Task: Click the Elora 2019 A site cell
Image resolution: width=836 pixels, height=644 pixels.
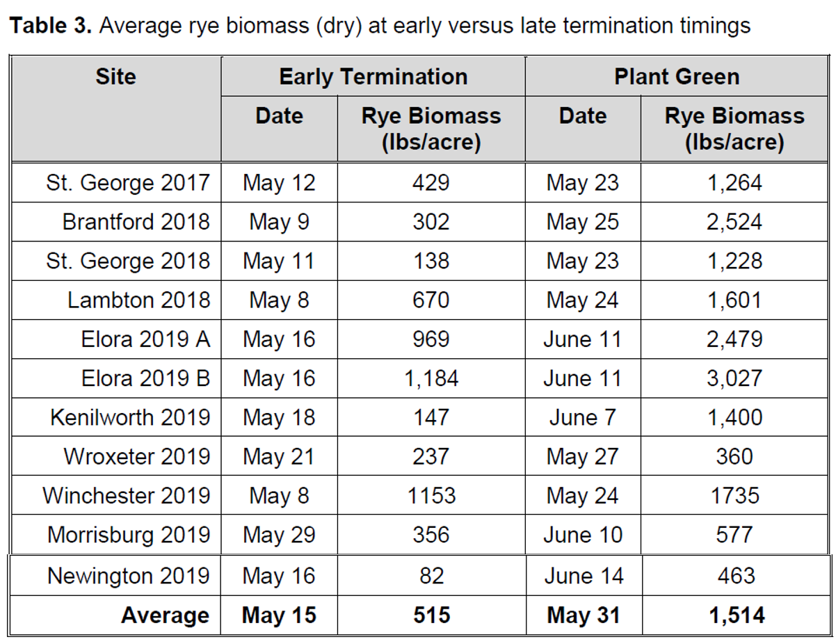Action: point(145,339)
